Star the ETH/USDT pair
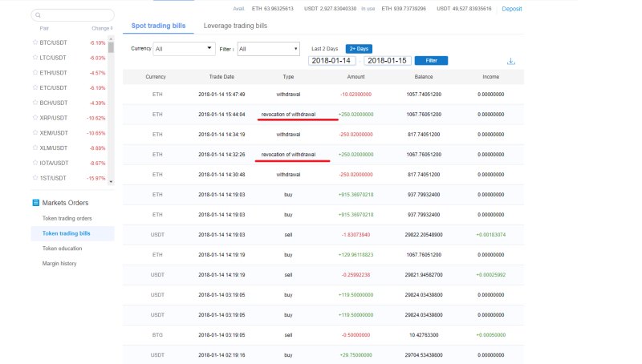 click(35, 72)
